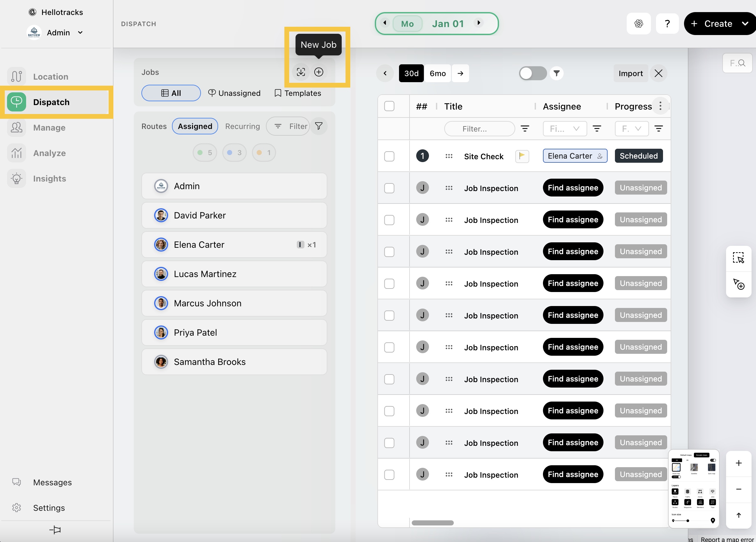Open the AI assistant icon in header

pos(638,24)
